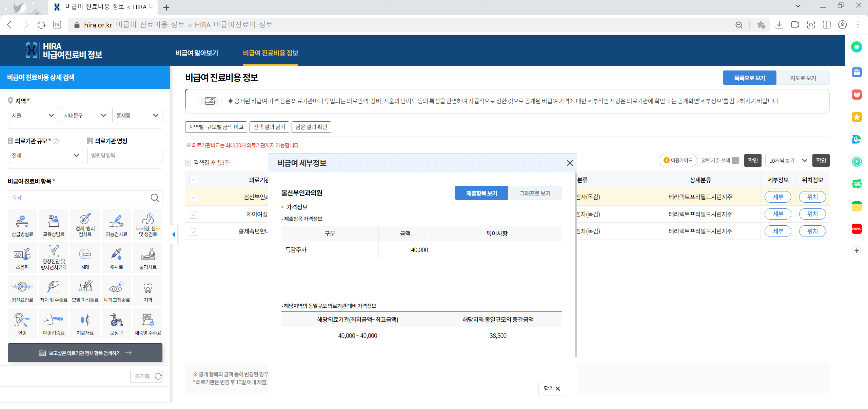Check the 봄산부인과 result row checkbox
Image resolution: width=868 pixels, height=409 pixels.
pyautogui.click(x=193, y=197)
